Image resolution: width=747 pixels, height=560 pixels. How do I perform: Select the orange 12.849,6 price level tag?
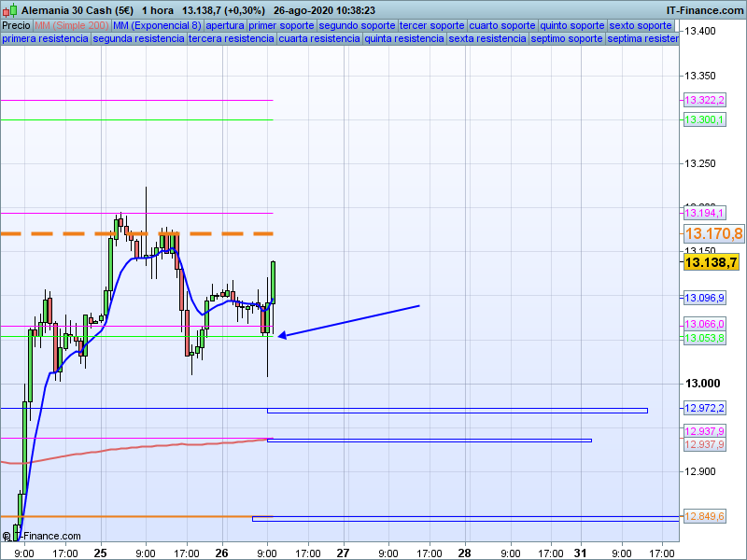tap(704, 516)
